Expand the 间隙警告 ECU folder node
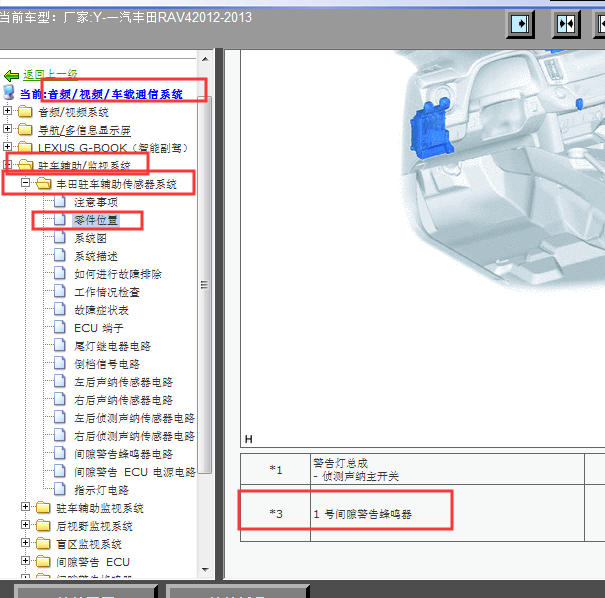Image resolution: width=605 pixels, height=598 pixels. [25, 561]
